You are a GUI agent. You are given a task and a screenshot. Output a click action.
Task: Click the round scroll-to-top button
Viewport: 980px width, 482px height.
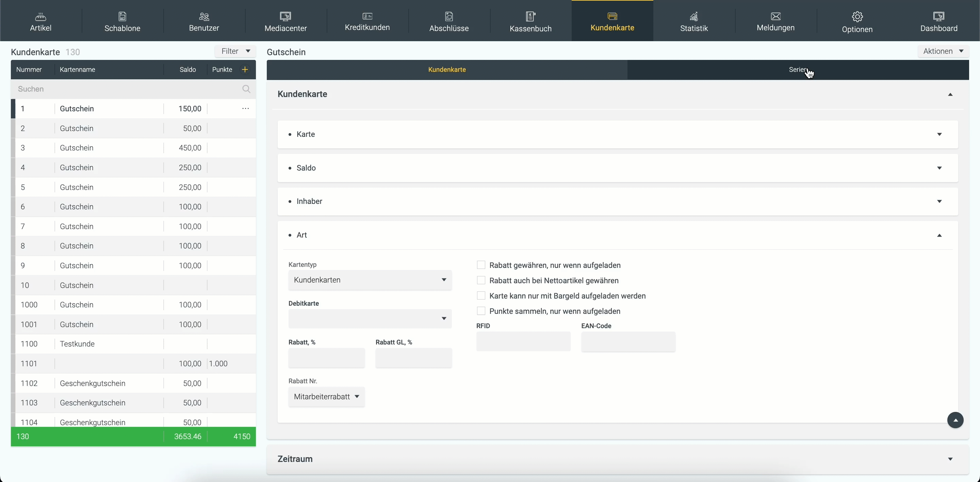(955, 420)
